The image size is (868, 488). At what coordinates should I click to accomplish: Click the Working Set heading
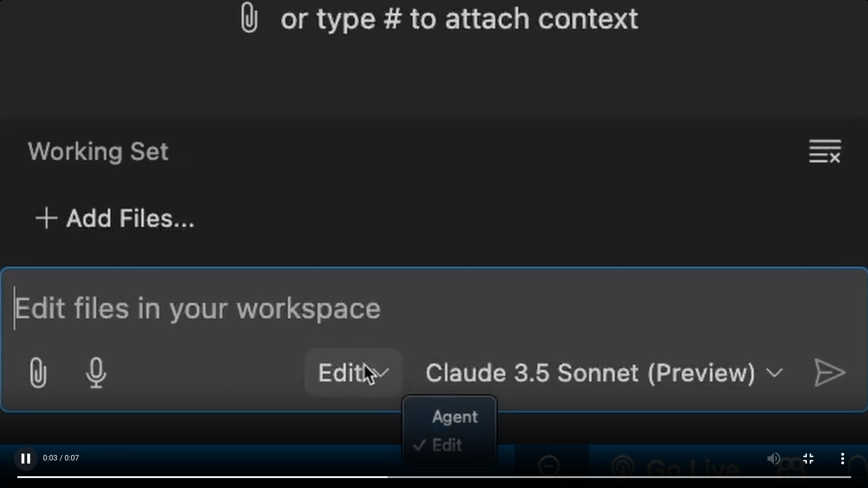(x=98, y=151)
